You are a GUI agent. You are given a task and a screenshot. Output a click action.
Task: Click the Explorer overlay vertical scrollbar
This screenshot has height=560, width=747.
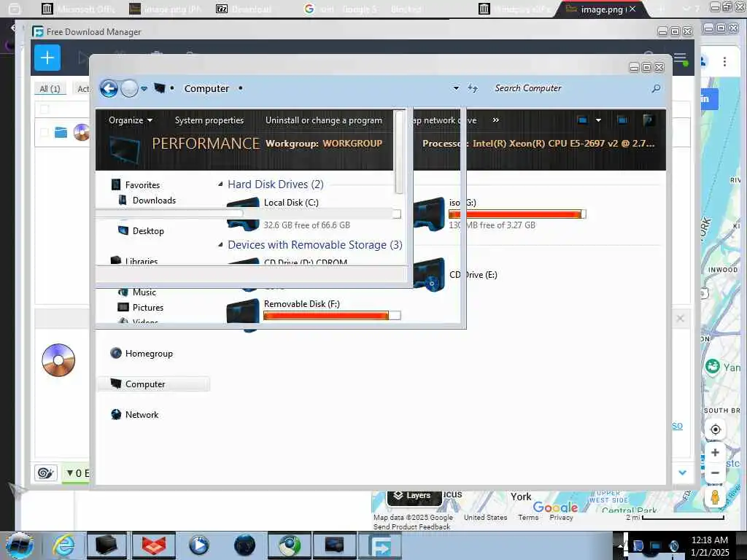click(399, 152)
